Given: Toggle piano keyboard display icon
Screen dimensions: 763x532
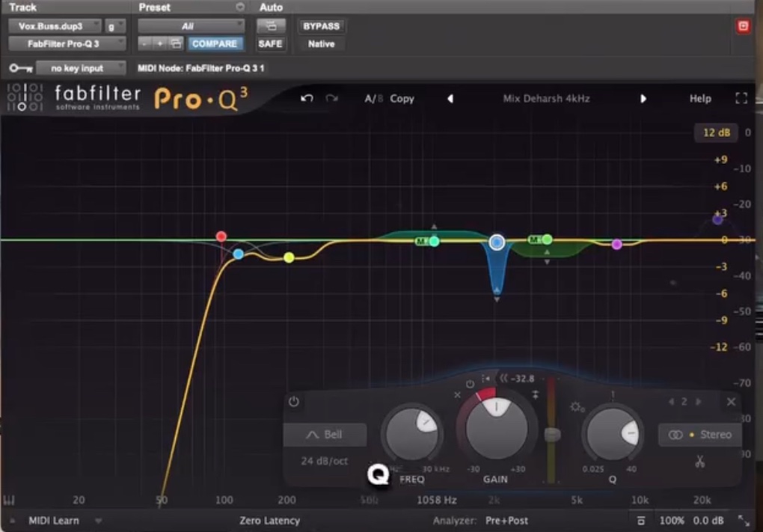Looking at the screenshot, I should click(9, 500).
